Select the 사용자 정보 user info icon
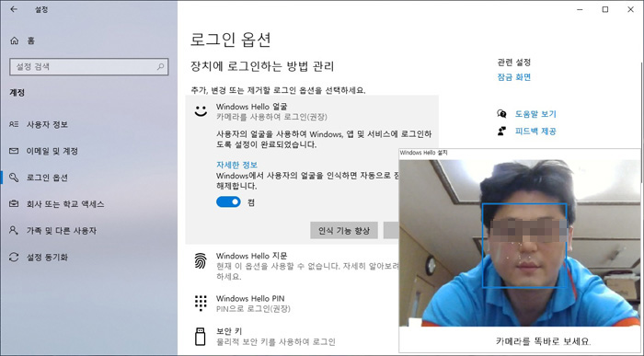Viewport: 644px width, 356px height. (14, 124)
